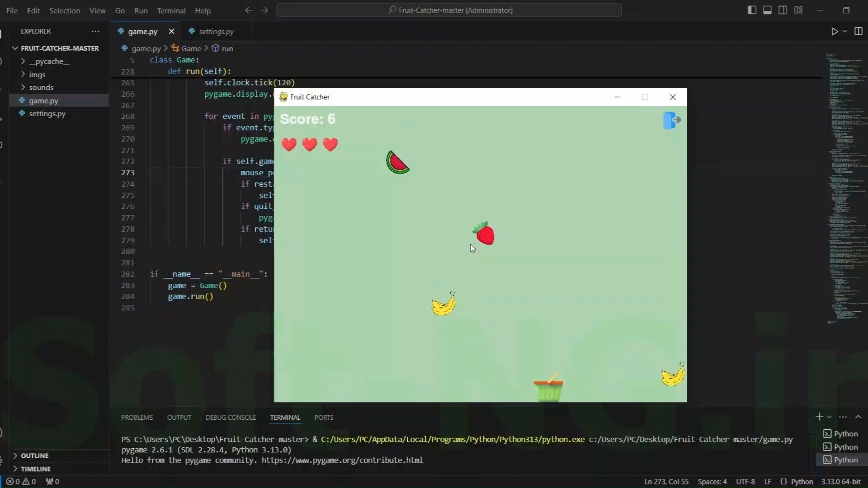Switch to the settings.py tab
868x488 pixels.
216,31
